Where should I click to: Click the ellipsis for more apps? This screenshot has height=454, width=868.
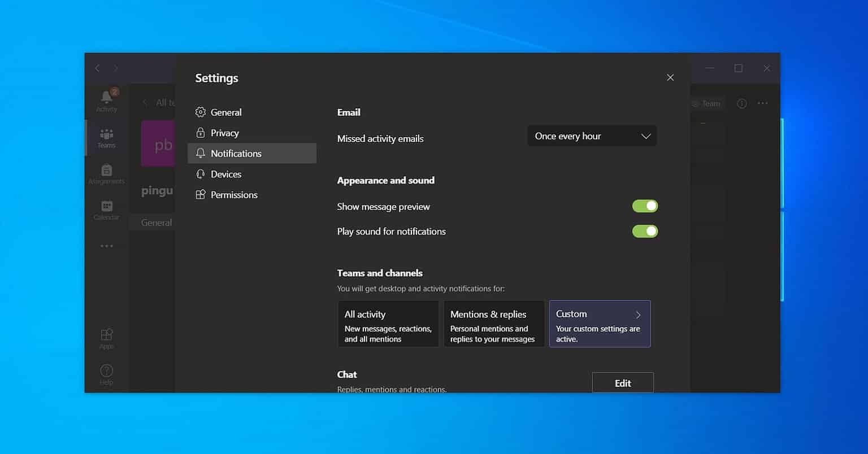(106, 246)
